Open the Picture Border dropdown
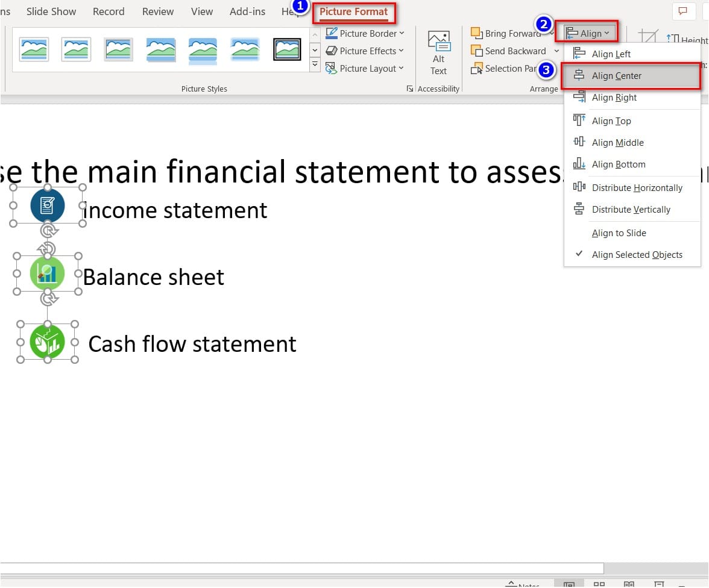709x588 pixels. point(365,34)
